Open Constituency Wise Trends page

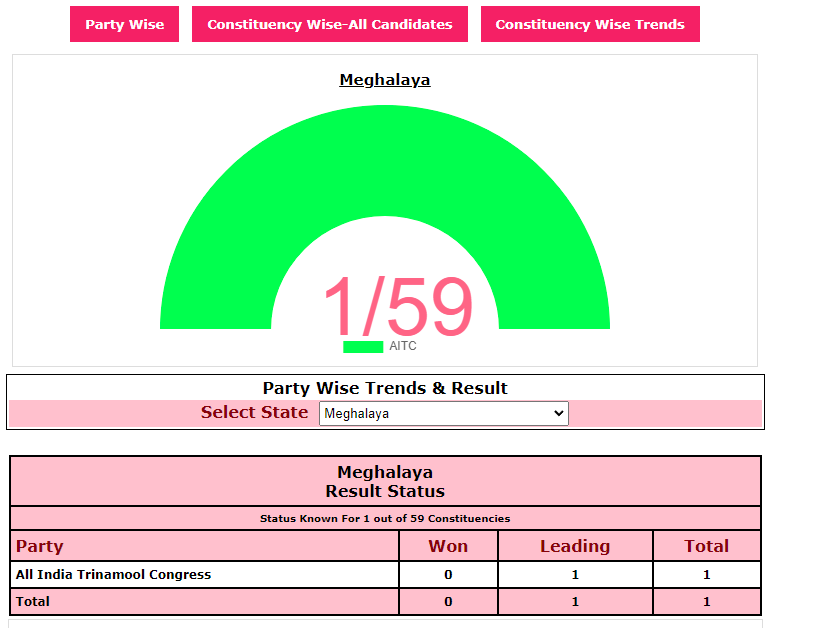coord(590,24)
